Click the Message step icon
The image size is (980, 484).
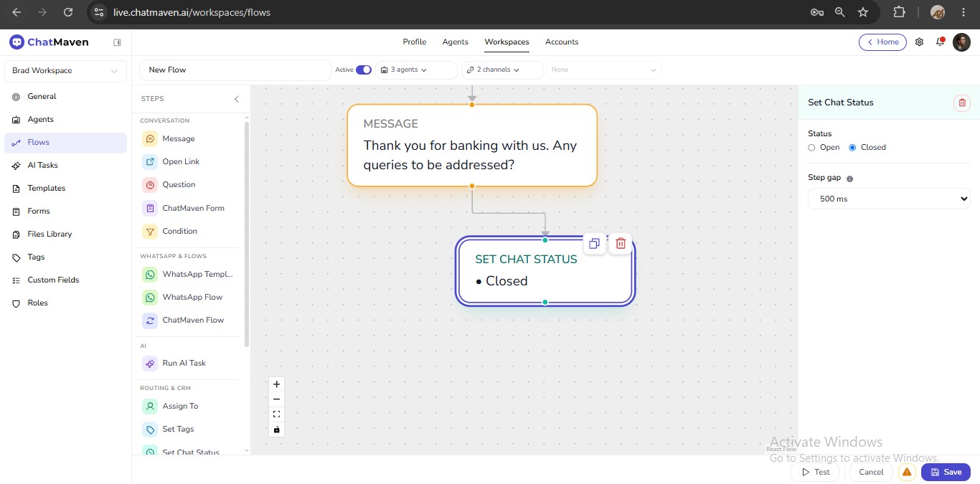coord(150,139)
